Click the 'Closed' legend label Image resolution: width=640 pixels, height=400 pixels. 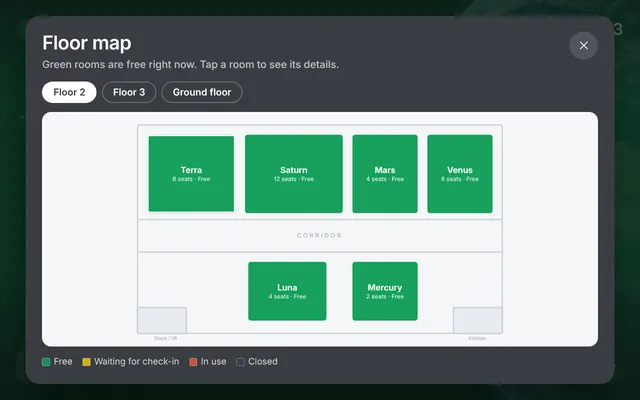(263, 362)
